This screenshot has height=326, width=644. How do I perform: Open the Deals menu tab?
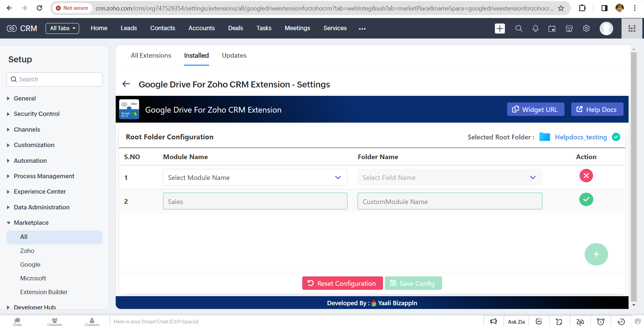235,28
